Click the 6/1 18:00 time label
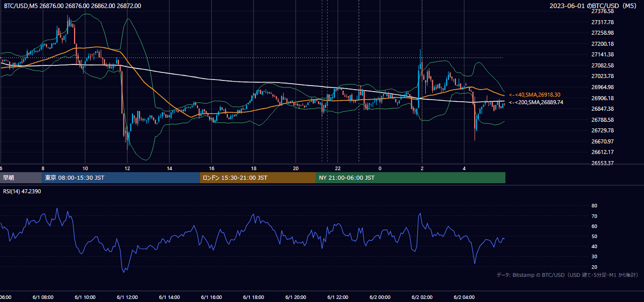The width and height of the screenshot is (644, 302). 253,297
